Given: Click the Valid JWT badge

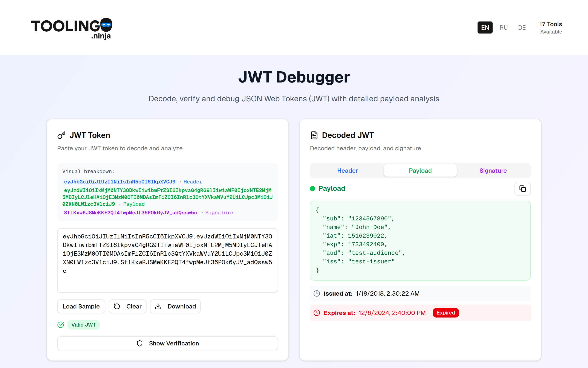Looking at the screenshot, I should (x=84, y=325).
